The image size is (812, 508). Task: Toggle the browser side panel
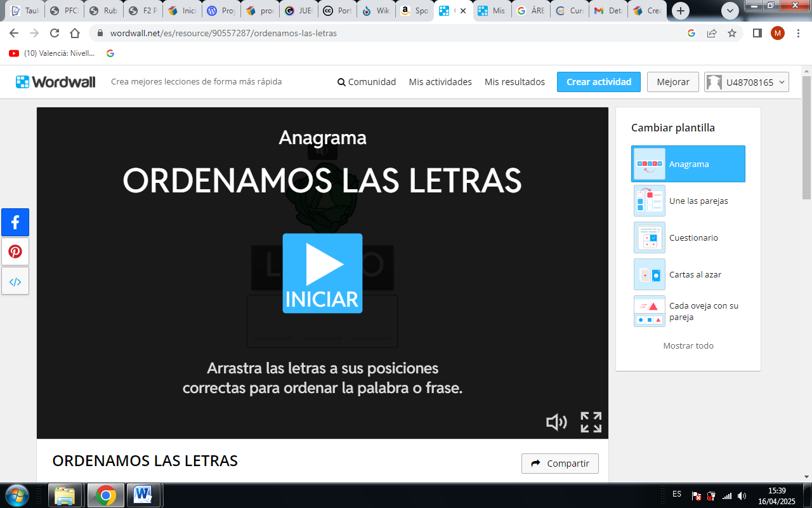point(757,33)
